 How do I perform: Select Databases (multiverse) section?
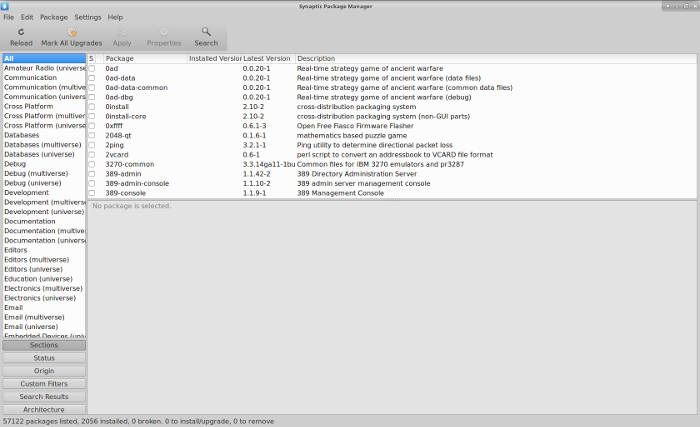coord(44,145)
